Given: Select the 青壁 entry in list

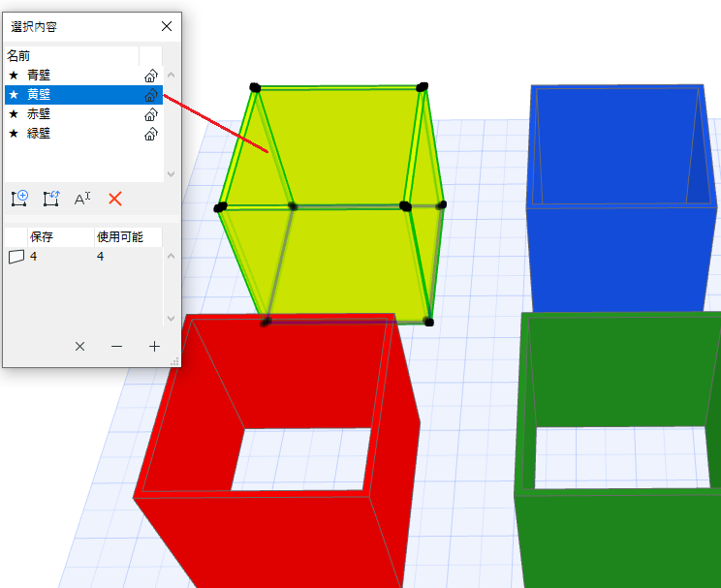Looking at the screenshot, I should click(x=83, y=76).
